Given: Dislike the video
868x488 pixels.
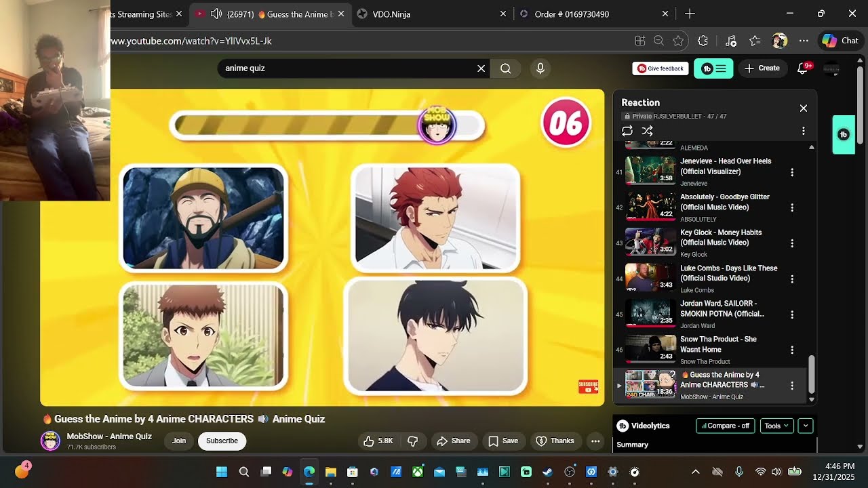Looking at the screenshot, I should (x=413, y=441).
